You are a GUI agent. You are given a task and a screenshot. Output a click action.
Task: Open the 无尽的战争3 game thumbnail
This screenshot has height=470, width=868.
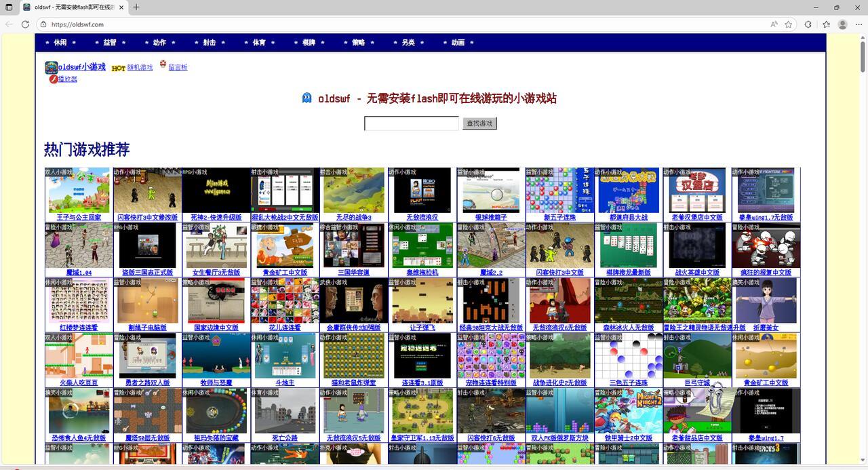click(353, 191)
